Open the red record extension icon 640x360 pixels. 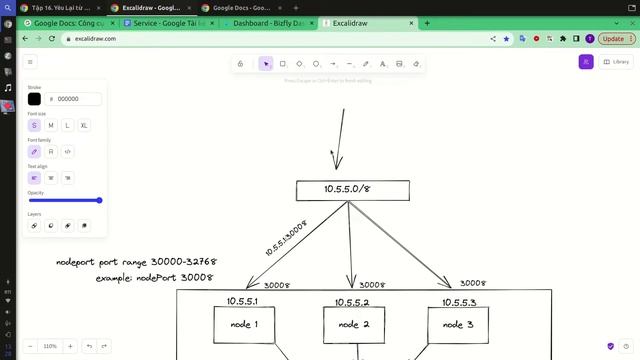tap(536, 39)
